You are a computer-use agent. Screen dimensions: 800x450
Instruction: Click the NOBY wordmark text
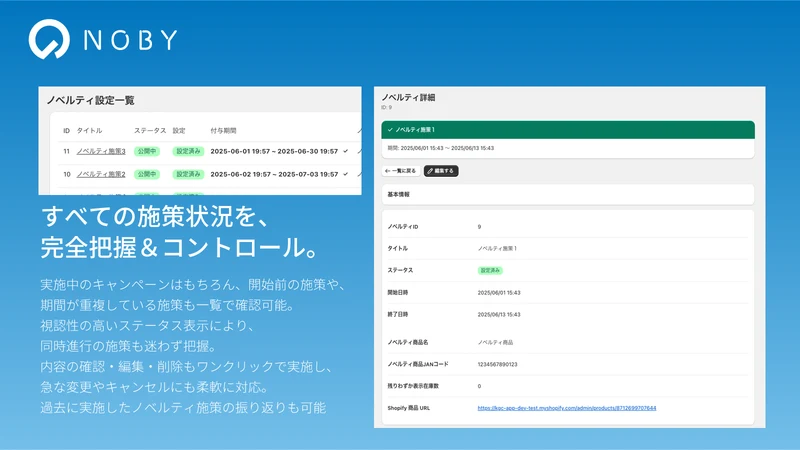[131, 40]
